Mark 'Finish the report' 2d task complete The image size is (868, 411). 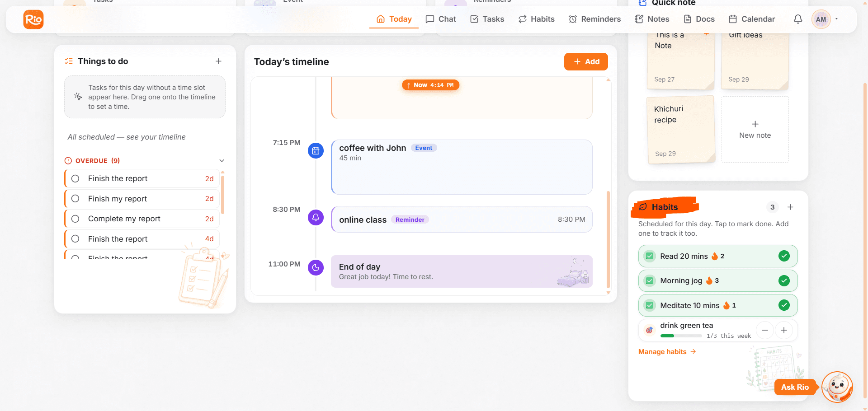click(x=75, y=178)
